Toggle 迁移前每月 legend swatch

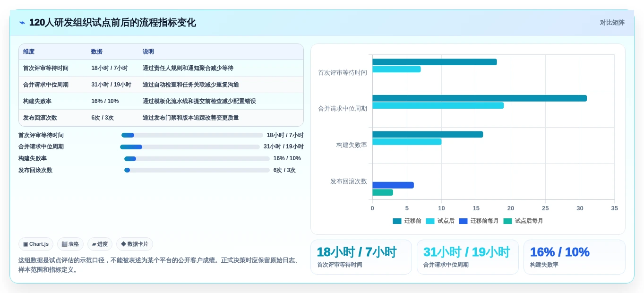click(463, 221)
